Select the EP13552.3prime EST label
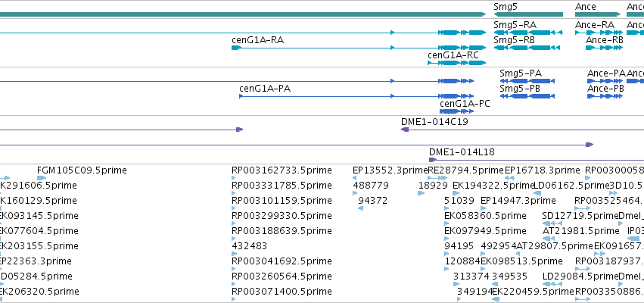Screen dimensions: 644x303 click(x=390, y=170)
